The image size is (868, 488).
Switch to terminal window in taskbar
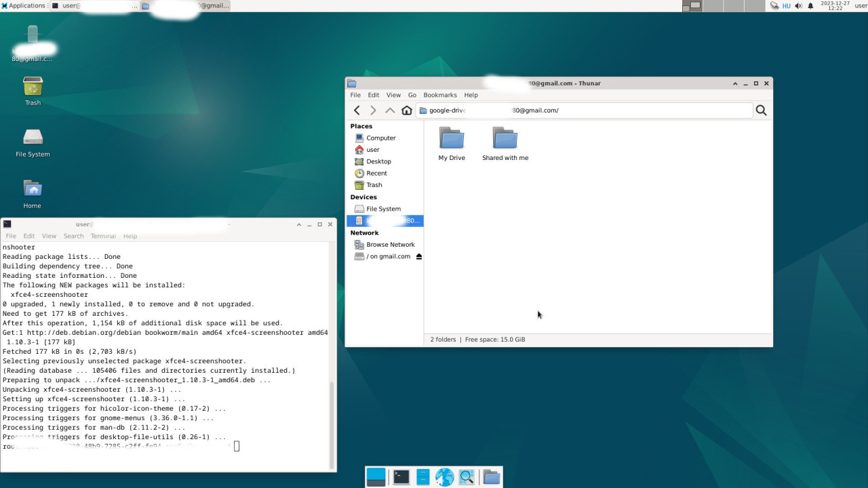pyautogui.click(x=94, y=5)
